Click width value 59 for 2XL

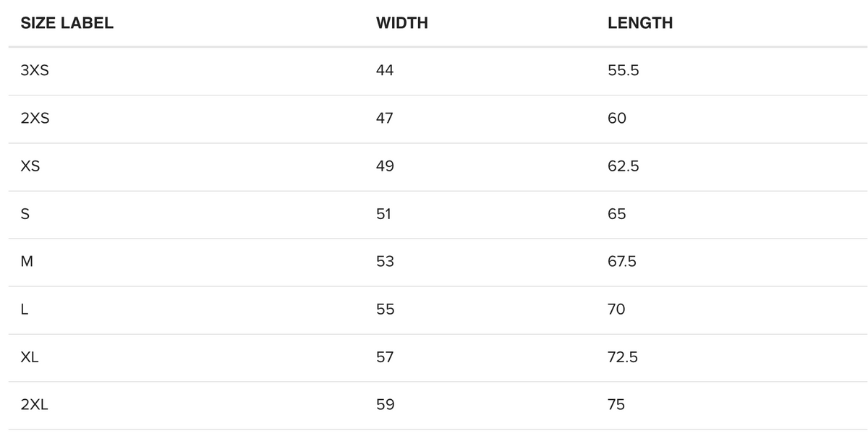(x=385, y=405)
